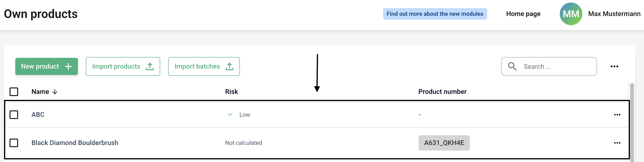Image resolution: width=644 pixels, height=162 pixels.
Task: Toggle the select-all checkbox in table header
Action: pos(14,92)
